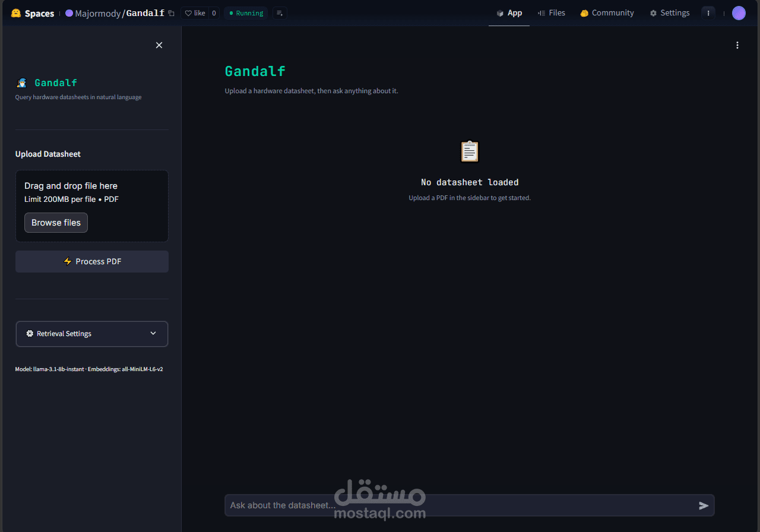The image size is (760, 532).
Task: Click the Drag and drop file area
Action: tap(92, 206)
